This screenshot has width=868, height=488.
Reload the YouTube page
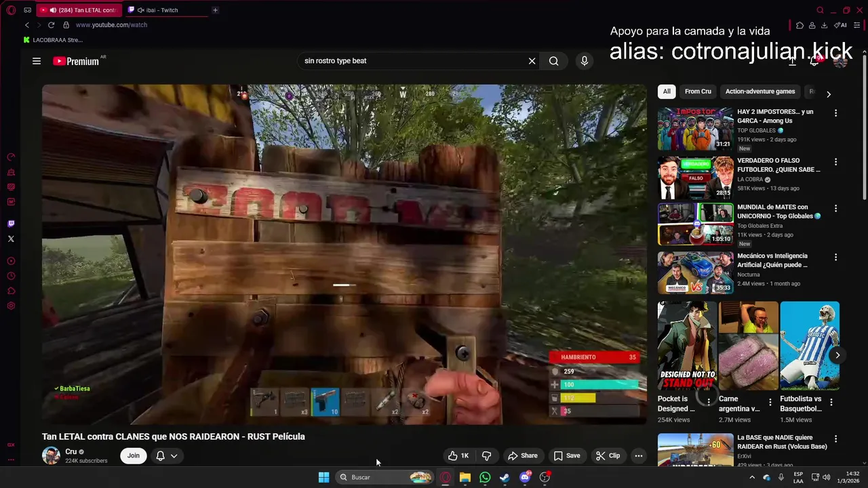click(51, 25)
